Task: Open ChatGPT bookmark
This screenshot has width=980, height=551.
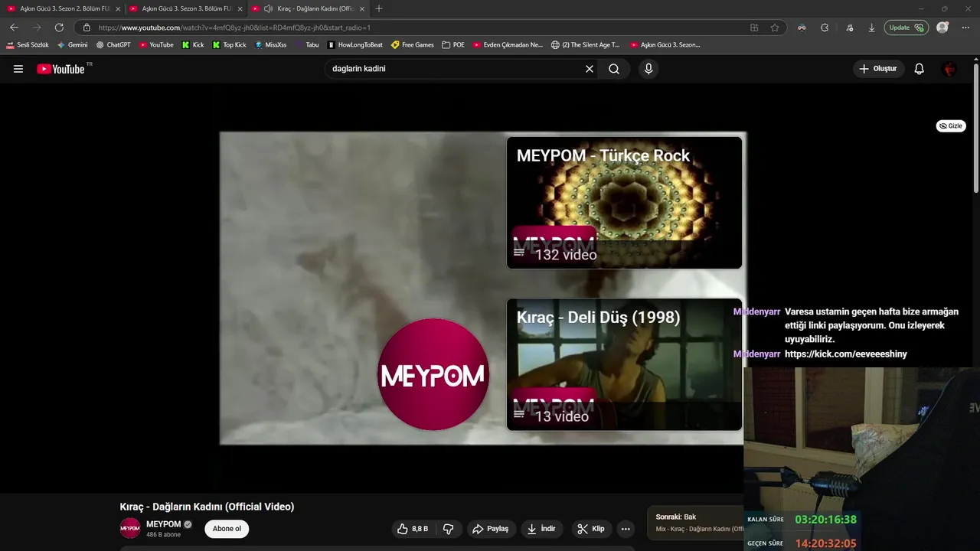Action: [113, 45]
